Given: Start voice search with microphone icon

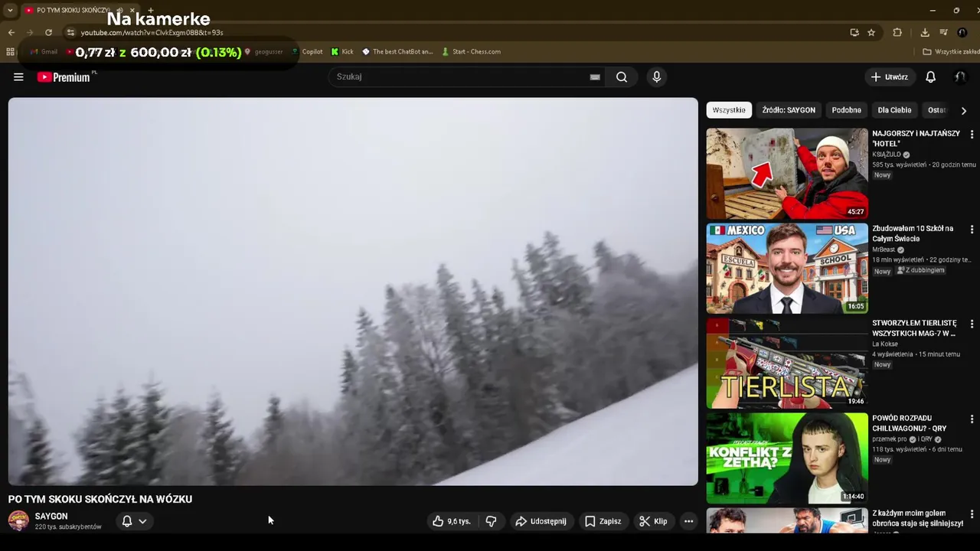Looking at the screenshot, I should [656, 77].
